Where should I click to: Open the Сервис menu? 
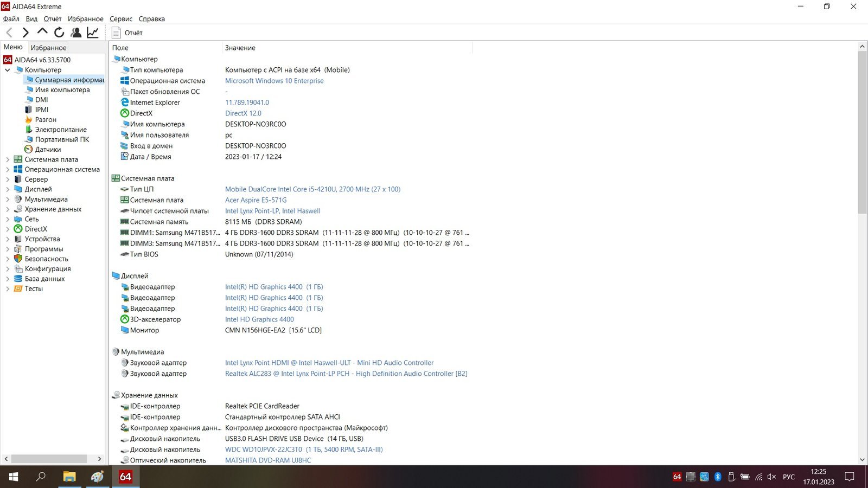tap(121, 19)
